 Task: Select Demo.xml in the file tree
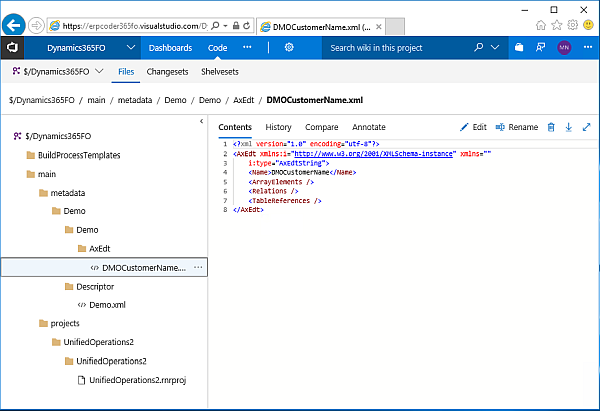tap(107, 304)
